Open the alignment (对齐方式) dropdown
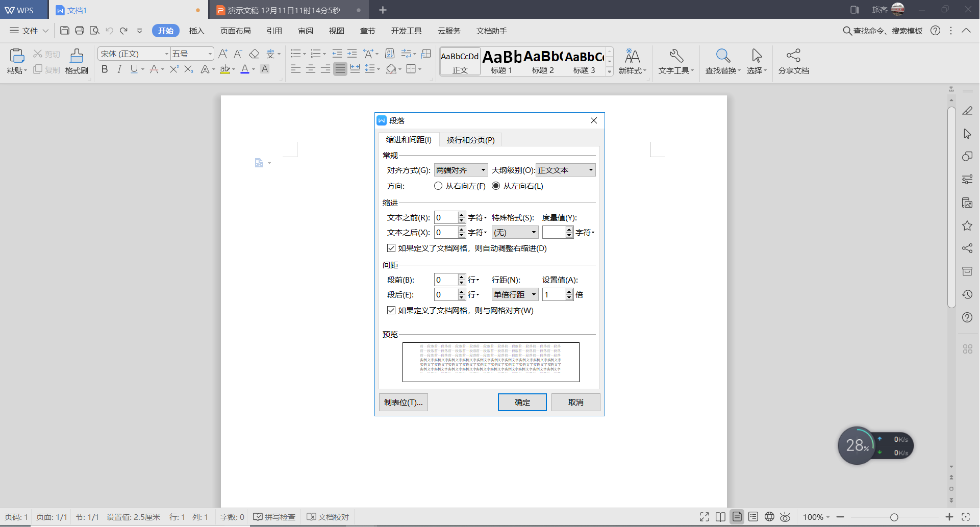 coord(461,170)
